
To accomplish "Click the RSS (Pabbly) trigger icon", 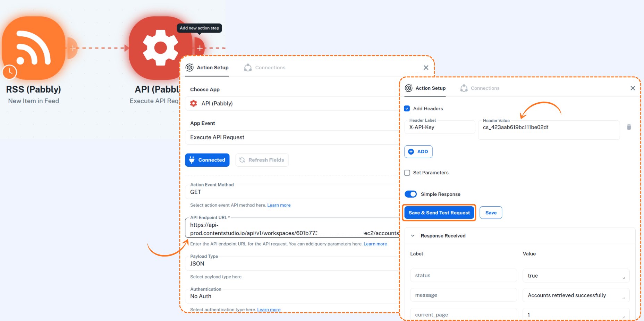I will tap(34, 47).
